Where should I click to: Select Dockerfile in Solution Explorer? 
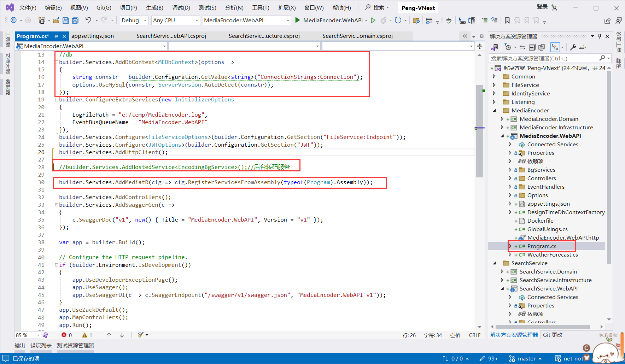click(540, 221)
